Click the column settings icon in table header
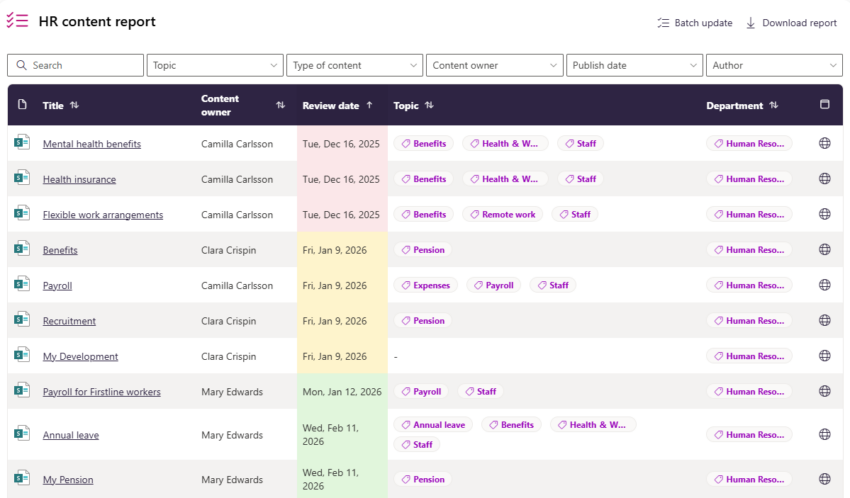 [824, 105]
